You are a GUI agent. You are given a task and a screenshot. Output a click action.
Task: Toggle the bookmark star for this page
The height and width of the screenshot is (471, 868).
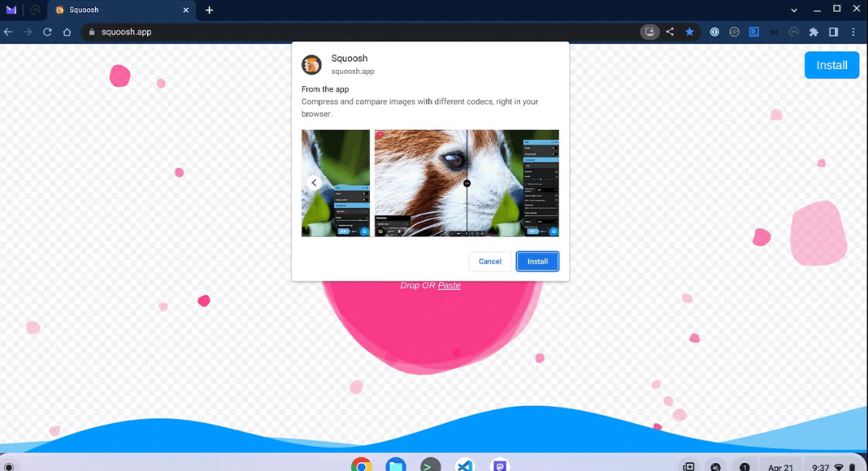click(x=690, y=32)
